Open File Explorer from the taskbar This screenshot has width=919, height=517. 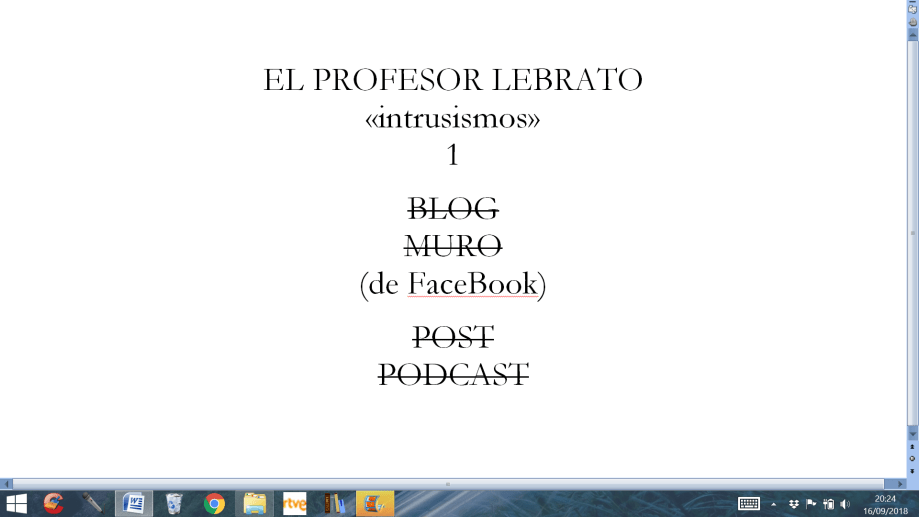click(x=254, y=503)
